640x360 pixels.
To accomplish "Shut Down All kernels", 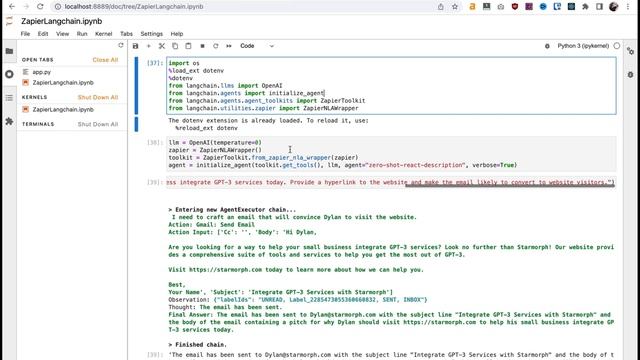I will [98, 97].
